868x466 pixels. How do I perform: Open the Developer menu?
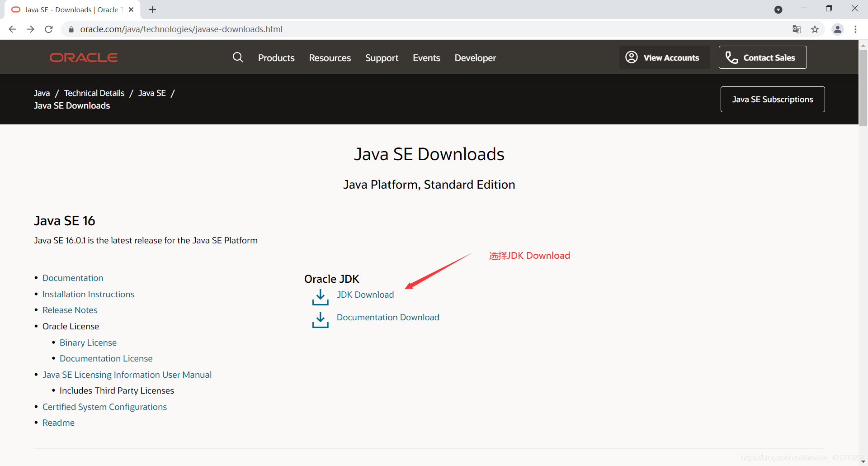(475, 58)
